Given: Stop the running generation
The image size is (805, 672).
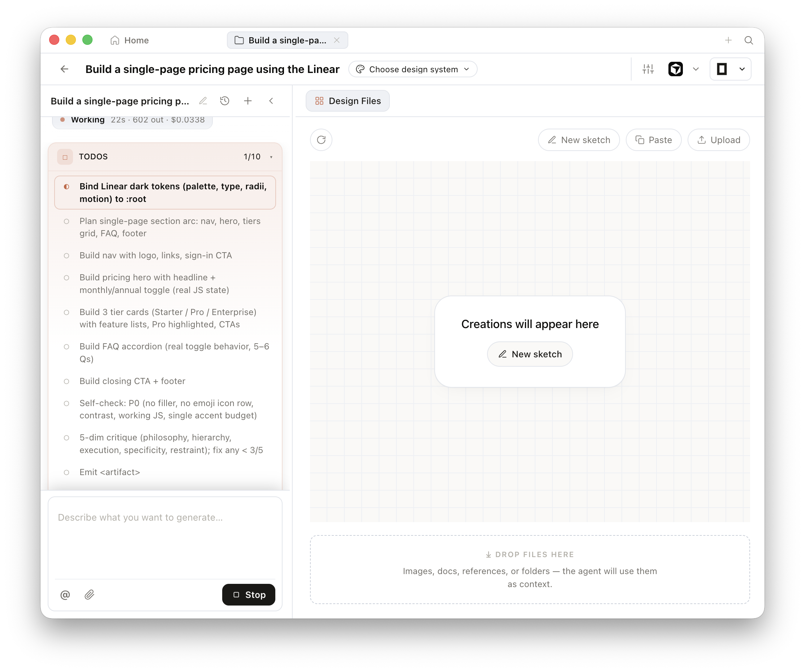Looking at the screenshot, I should coord(248,595).
